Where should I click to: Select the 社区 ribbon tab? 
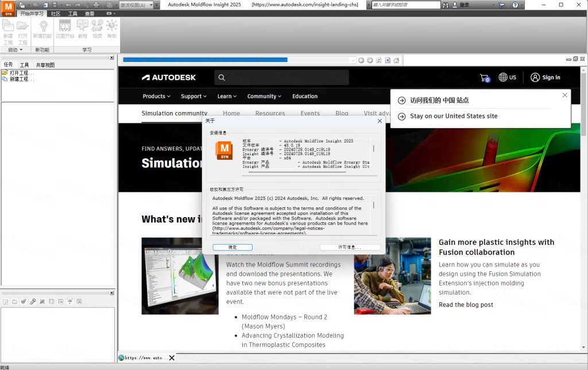(x=56, y=13)
